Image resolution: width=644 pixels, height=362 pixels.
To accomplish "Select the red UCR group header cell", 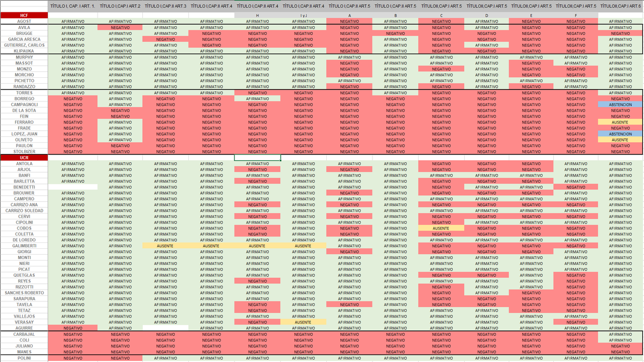I will 24,158.
